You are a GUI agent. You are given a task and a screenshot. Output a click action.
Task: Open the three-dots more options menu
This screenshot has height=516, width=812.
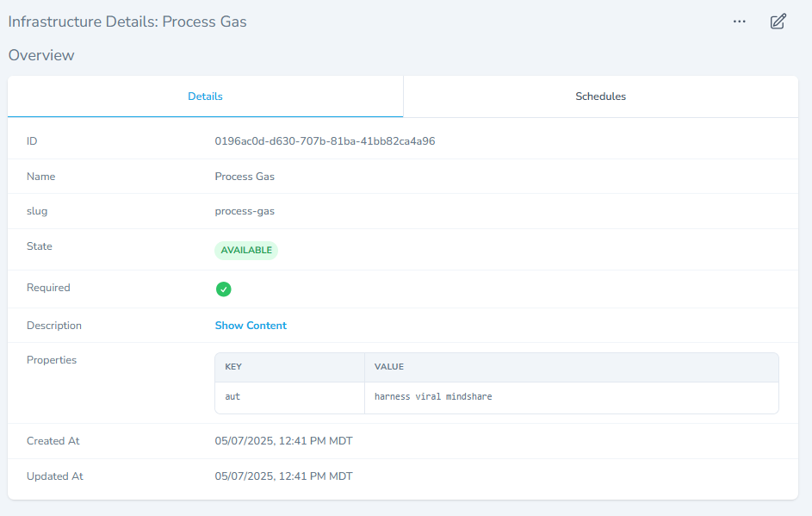pos(739,22)
